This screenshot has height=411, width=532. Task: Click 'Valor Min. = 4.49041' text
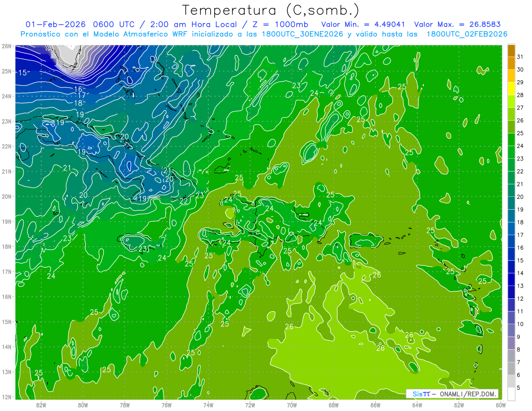pos(364,24)
